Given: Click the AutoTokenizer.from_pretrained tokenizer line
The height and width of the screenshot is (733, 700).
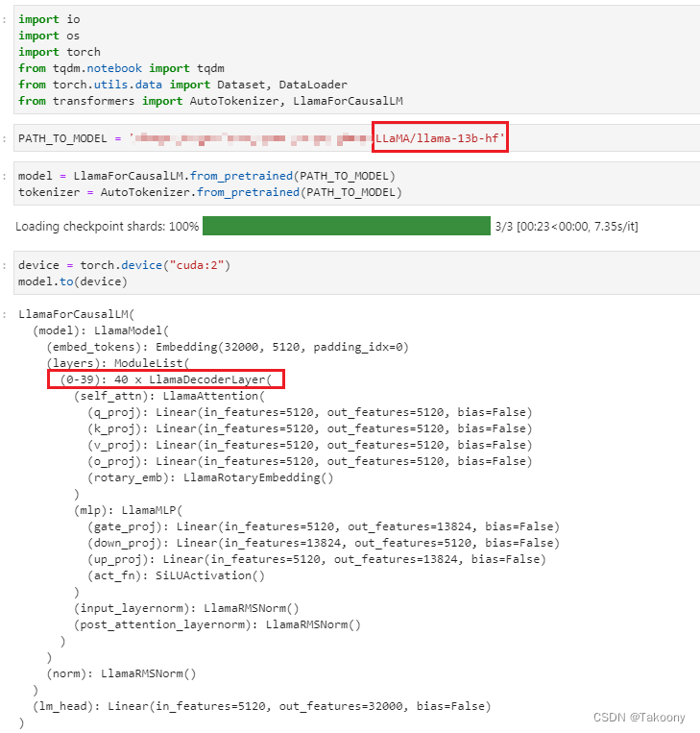Looking at the screenshot, I should [x=210, y=192].
